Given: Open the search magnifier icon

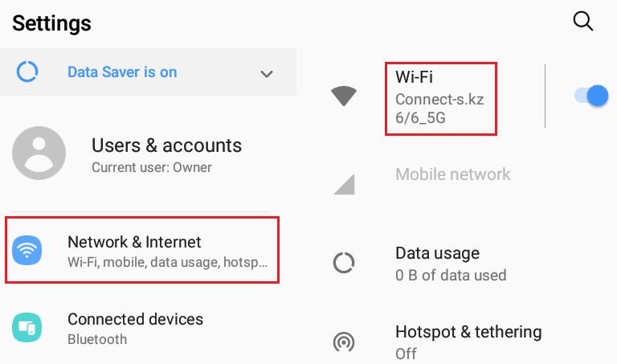Looking at the screenshot, I should [x=582, y=21].
